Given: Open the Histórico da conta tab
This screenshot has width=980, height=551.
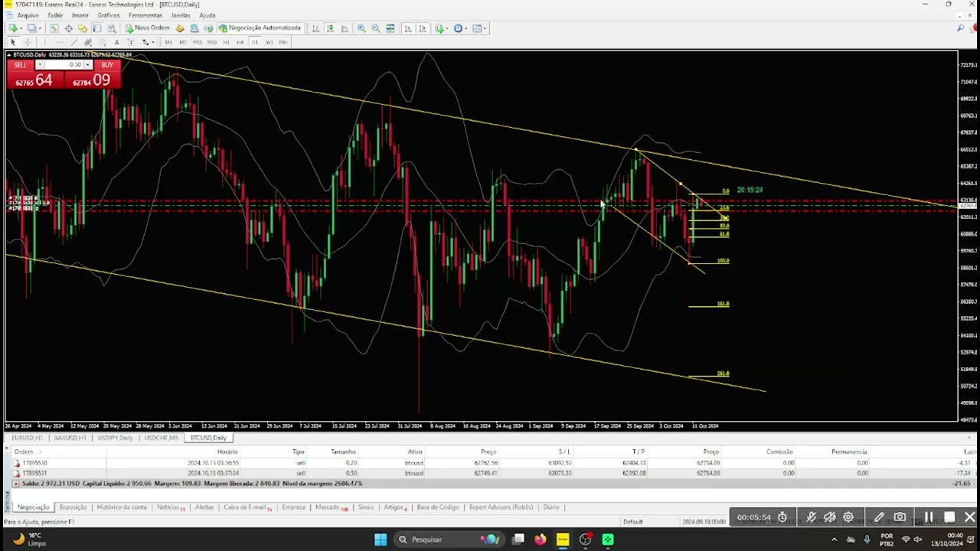Looking at the screenshot, I should [122, 507].
